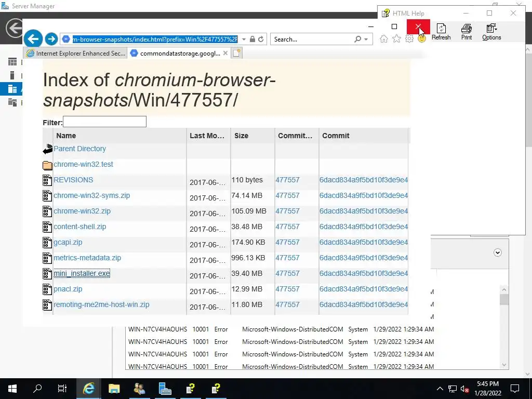This screenshot has height=399, width=532.
Task: Download content-shell.zip
Action: (x=79, y=227)
